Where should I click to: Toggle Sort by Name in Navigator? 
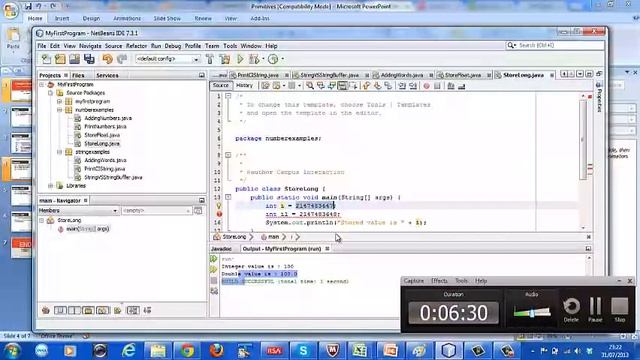point(133,311)
